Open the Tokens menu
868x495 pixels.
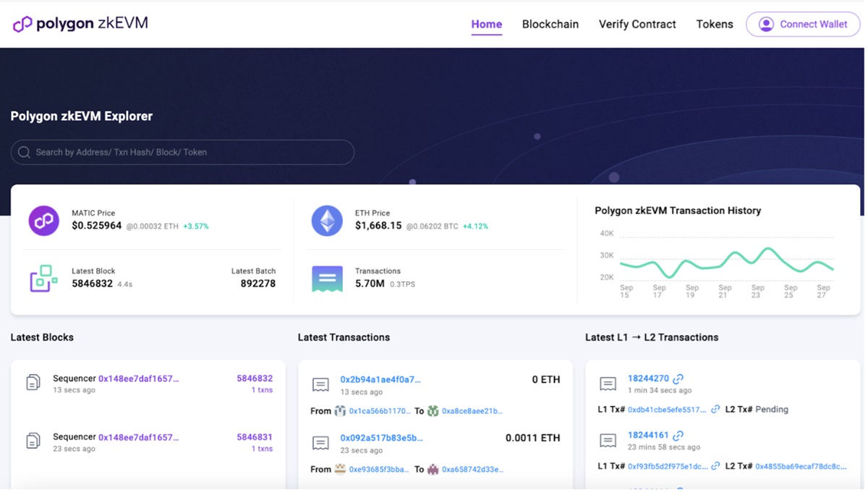[715, 24]
